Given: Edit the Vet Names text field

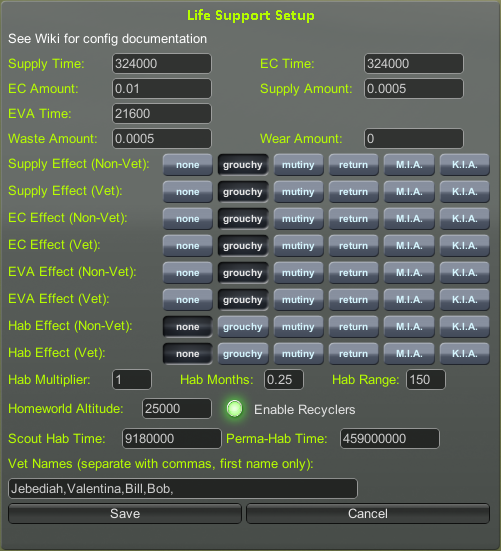Looking at the screenshot, I should point(183,488).
